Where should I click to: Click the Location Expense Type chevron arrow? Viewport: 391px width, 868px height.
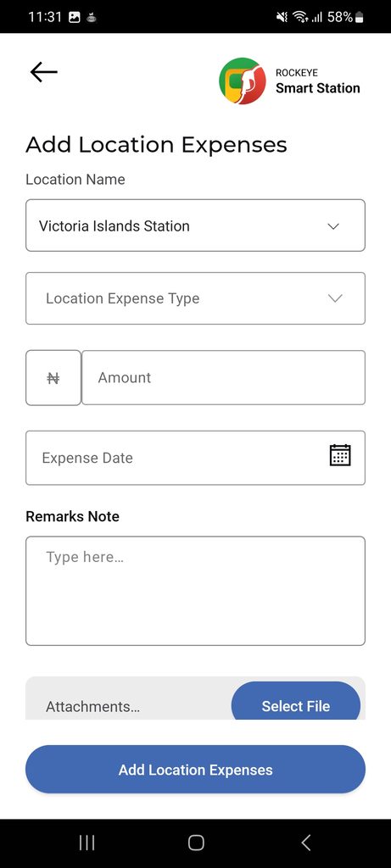(335, 298)
